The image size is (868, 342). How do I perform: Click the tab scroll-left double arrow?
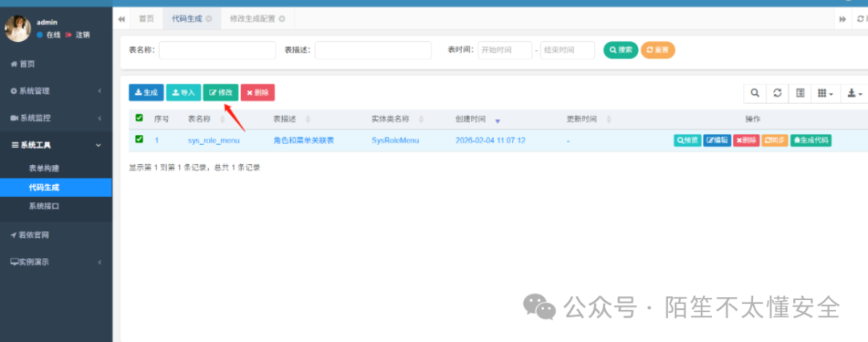(121, 19)
